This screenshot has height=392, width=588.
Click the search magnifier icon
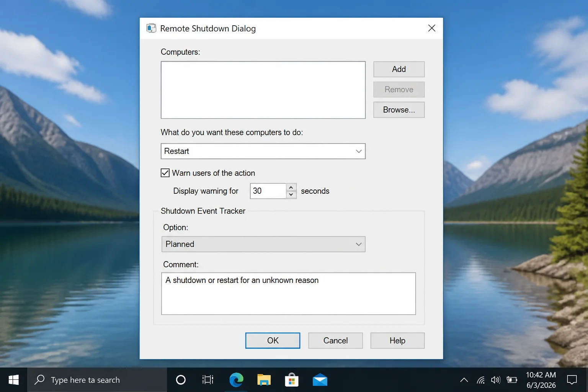tap(39, 380)
